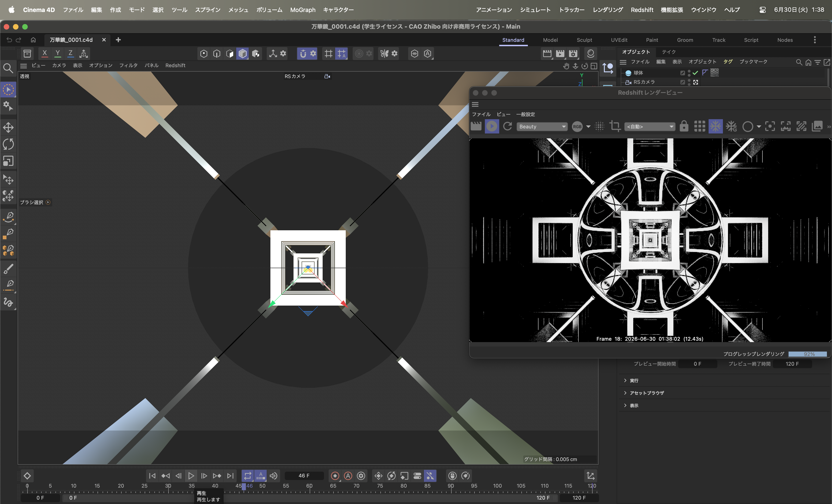Screen dimensions: 832x504
Task: Switch to the Sculpt layout tab
Action: pos(584,40)
